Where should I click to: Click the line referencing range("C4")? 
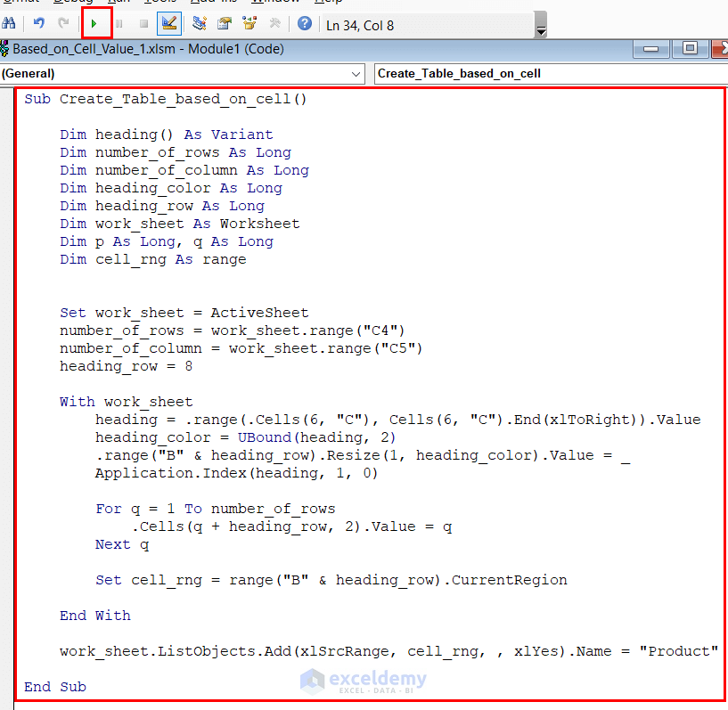tap(233, 331)
